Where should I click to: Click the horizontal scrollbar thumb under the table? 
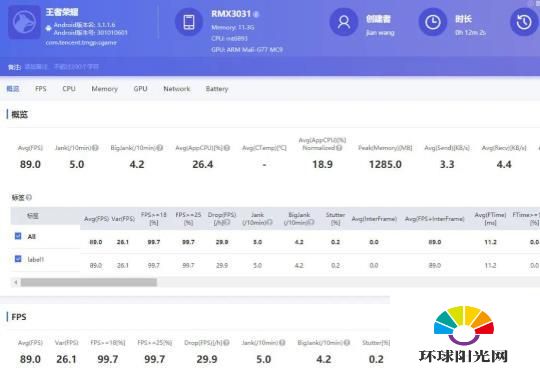pyautogui.click(x=89, y=282)
